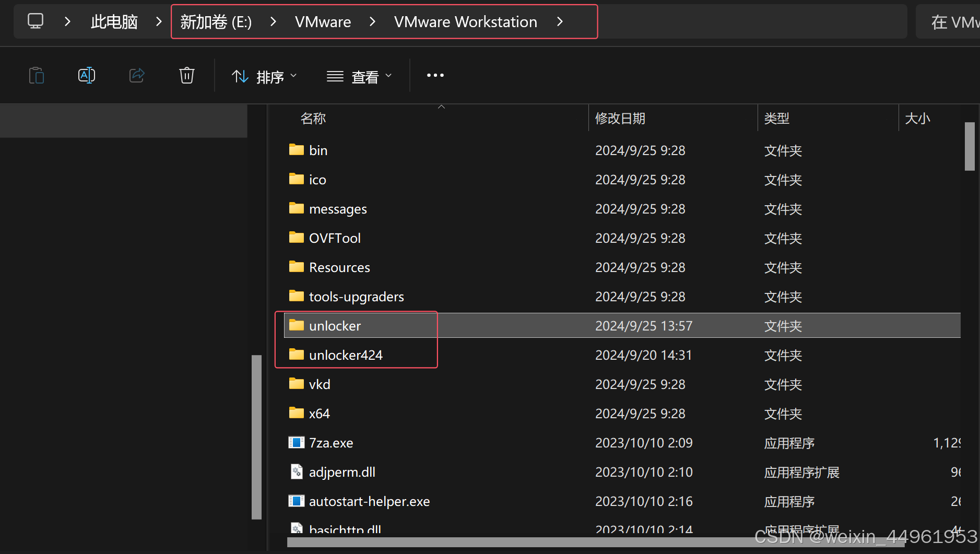Screen dimensions: 980x554
Task: Select the unlocker folder name
Action: [335, 326]
